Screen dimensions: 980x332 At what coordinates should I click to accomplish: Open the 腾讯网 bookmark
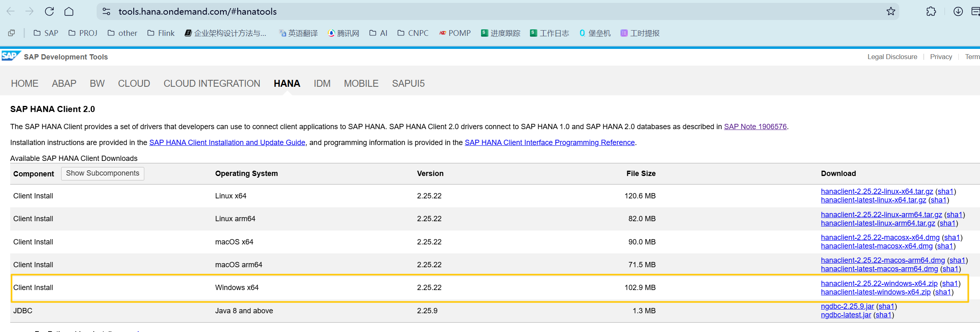tap(344, 33)
